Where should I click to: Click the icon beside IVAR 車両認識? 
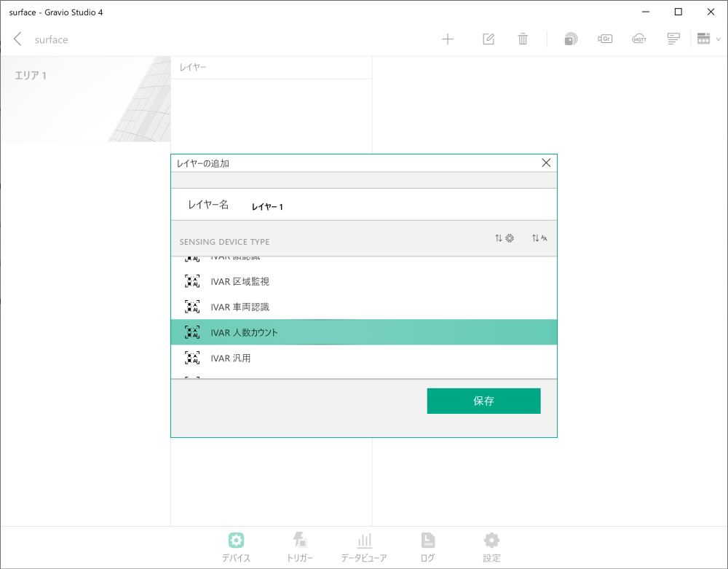[192, 307]
